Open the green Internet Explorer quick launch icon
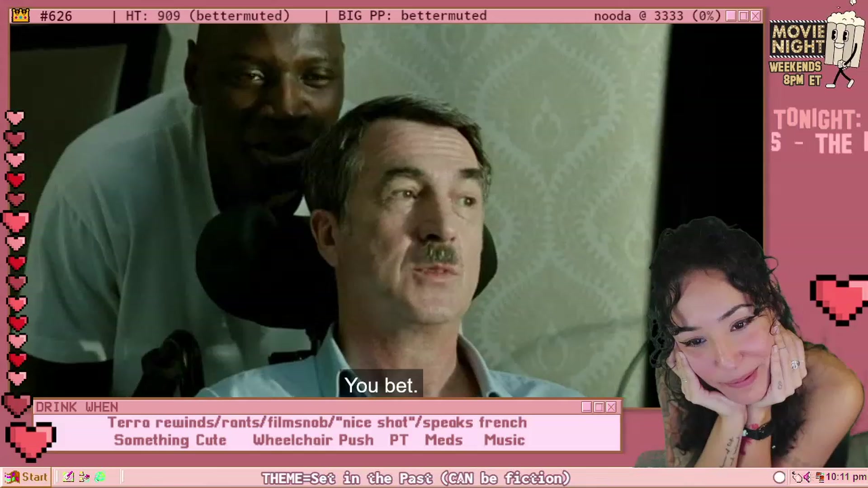This screenshot has height=488, width=868. click(x=100, y=477)
